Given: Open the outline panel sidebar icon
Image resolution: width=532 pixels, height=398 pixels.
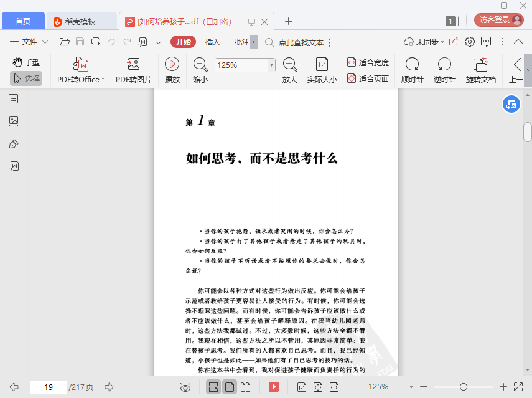Looking at the screenshot, I should [x=14, y=99].
